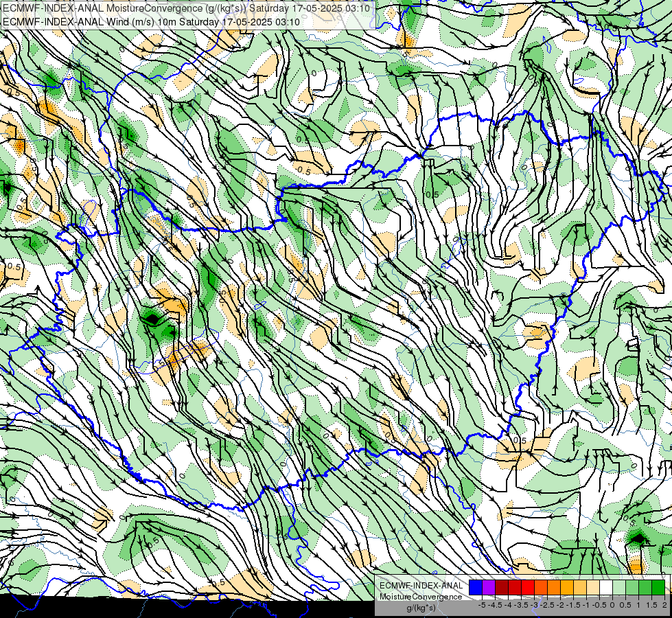Pick the legend swatch between -3.5 and -3
Screen dimensions: 672x618
click(528, 587)
